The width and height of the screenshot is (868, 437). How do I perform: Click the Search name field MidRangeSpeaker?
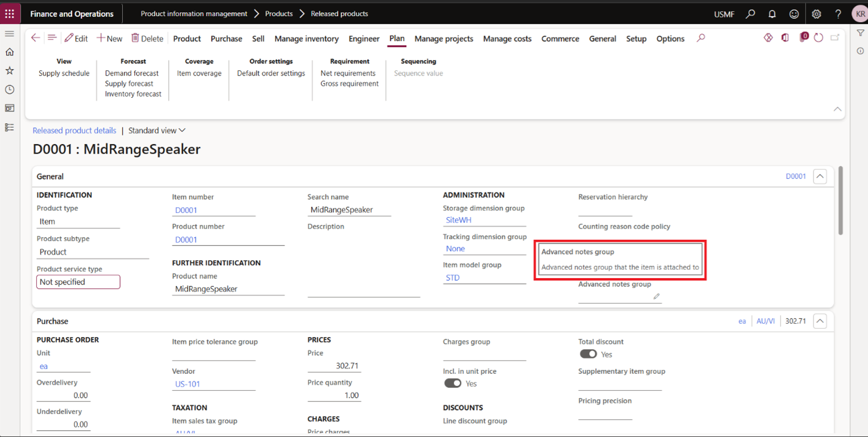tap(349, 209)
